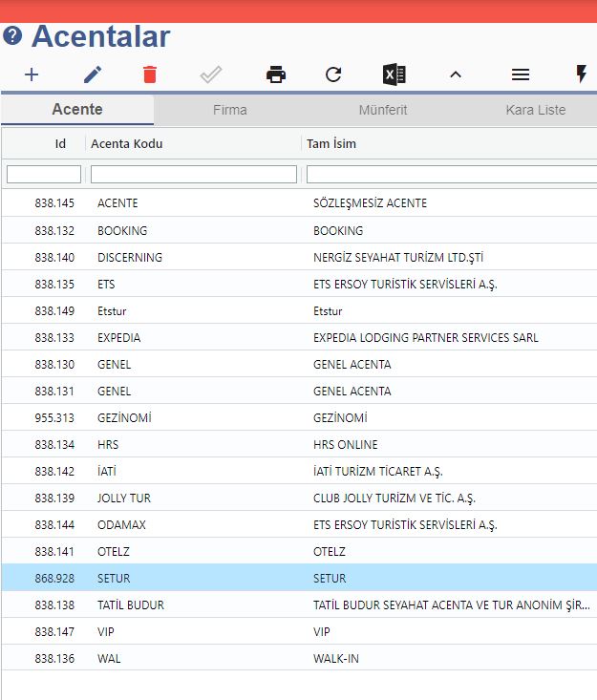The height and width of the screenshot is (700, 597).
Task: Add a new agency with plus icon
Action: tap(32, 74)
